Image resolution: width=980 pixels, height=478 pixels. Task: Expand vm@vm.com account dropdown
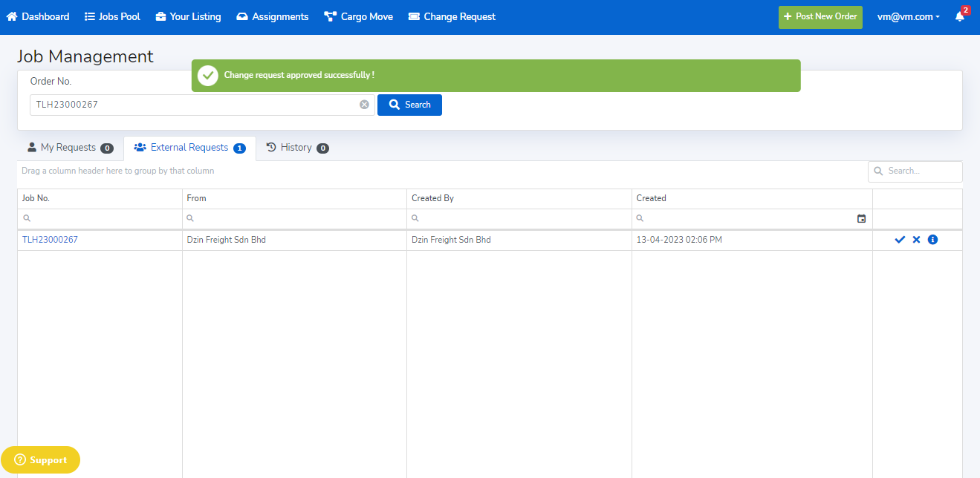(x=908, y=16)
